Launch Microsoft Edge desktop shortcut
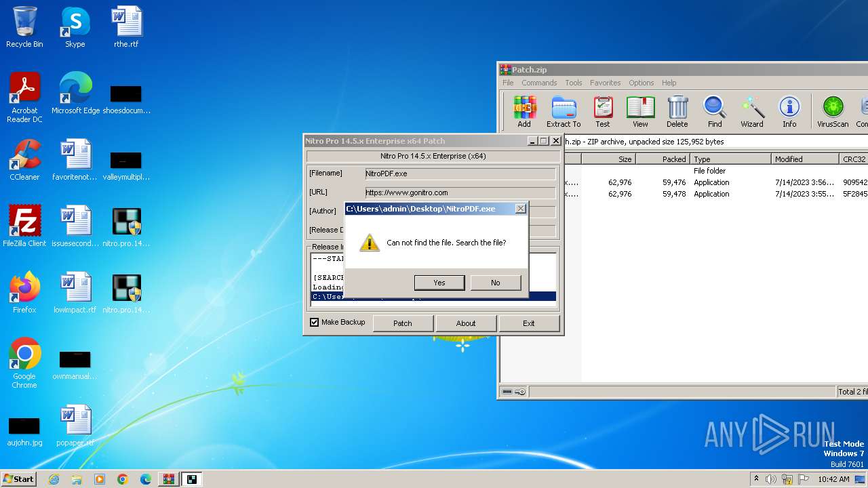 [75, 94]
